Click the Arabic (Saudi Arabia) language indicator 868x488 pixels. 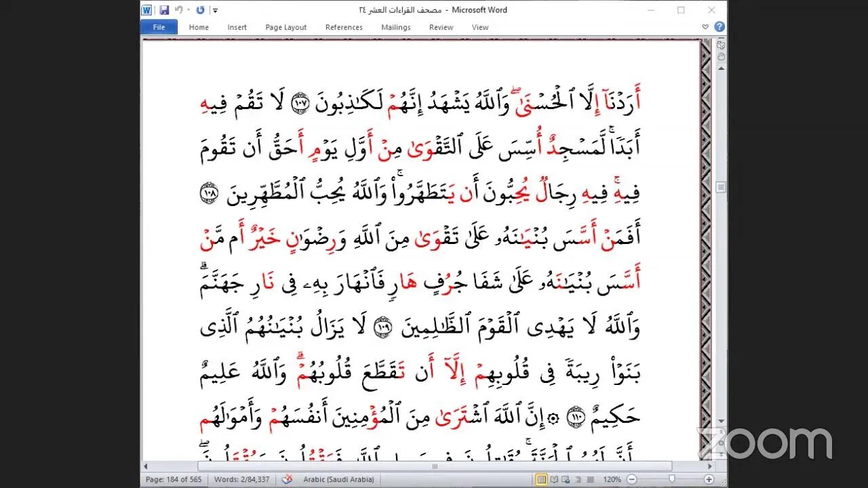click(x=338, y=480)
